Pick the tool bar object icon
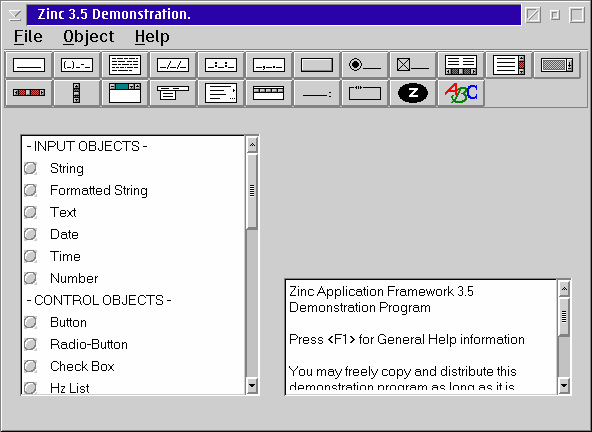Image resolution: width=592 pixels, height=432 pixels. coord(269,93)
